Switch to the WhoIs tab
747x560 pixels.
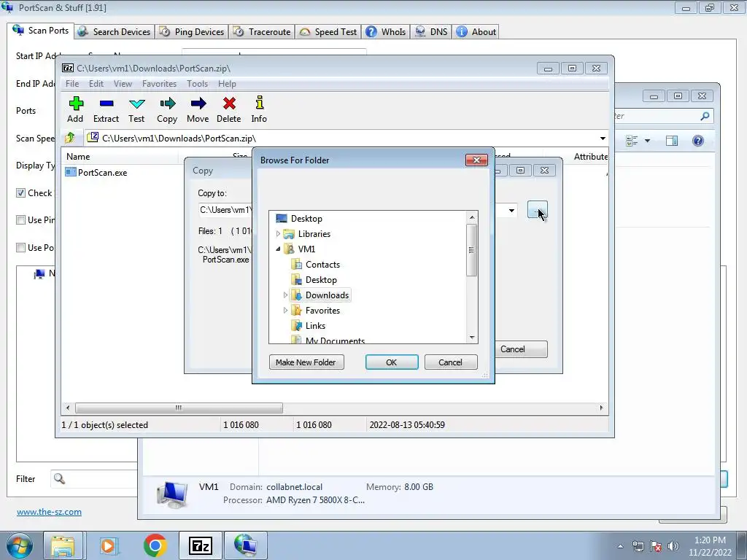coord(386,32)
